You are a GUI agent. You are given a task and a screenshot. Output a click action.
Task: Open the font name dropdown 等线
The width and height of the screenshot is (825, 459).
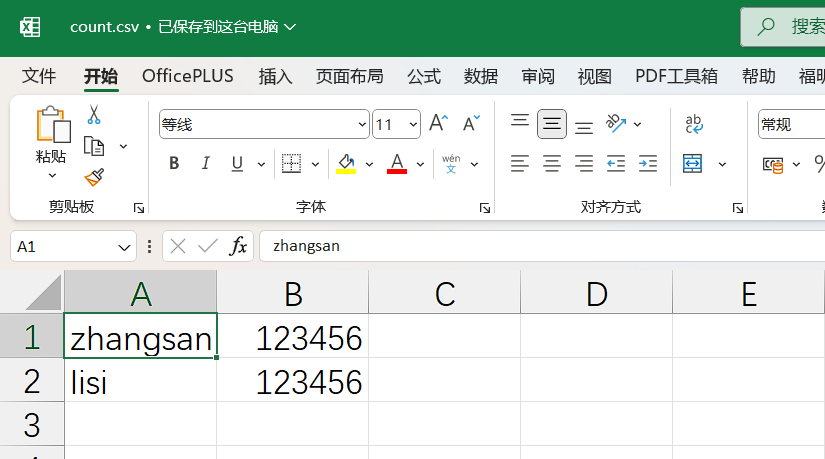(362, 125)
